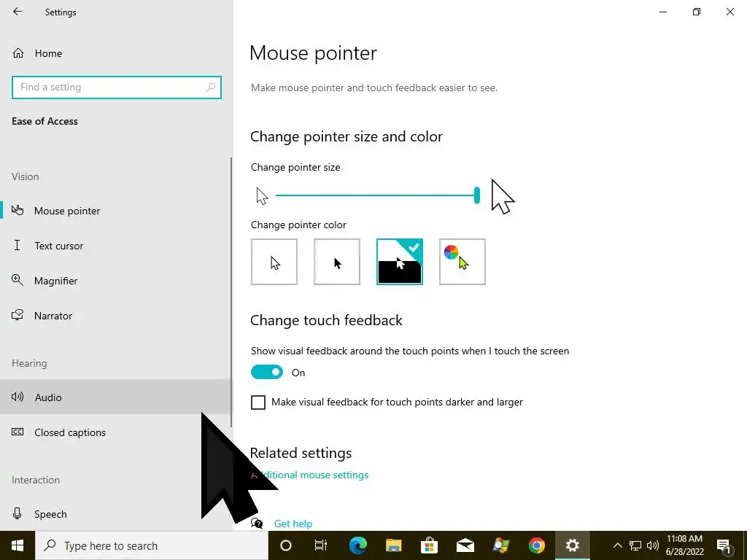Screen dimensions: 747x560
Task: Click the taskbar search box
Action: [152, 545]
